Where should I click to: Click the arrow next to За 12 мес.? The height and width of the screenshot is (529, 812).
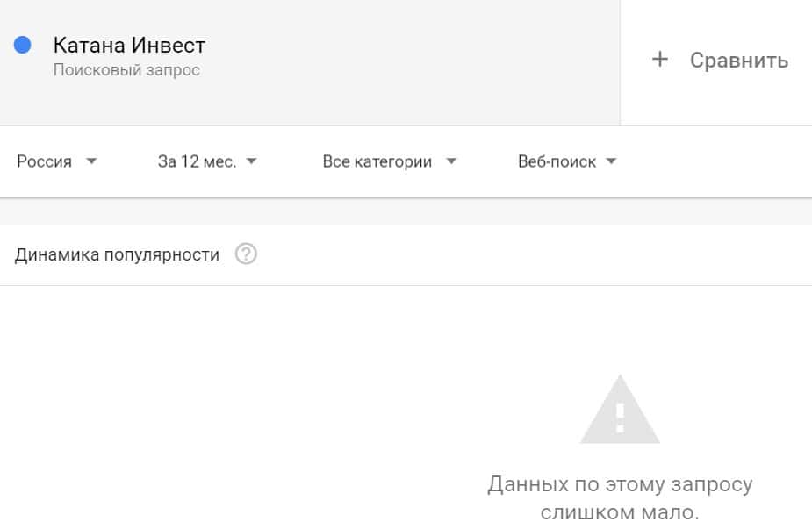pyautogui.click(x=251, y=161)
